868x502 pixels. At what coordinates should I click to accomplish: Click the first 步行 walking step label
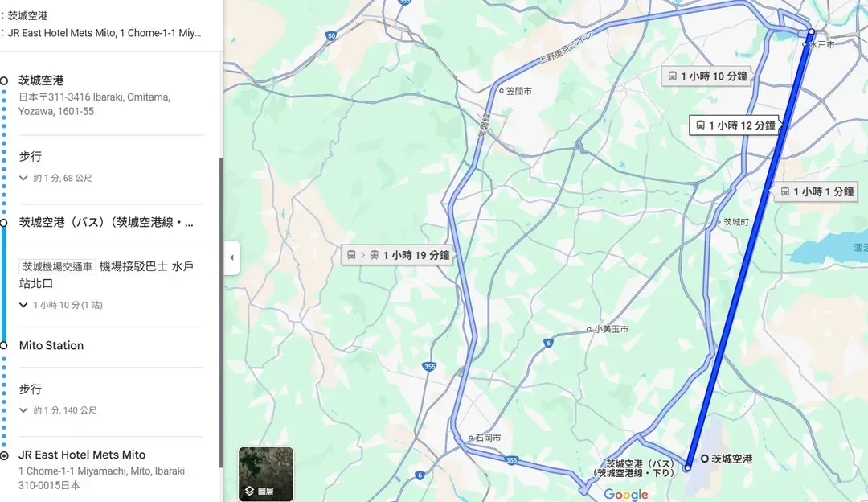coord(31,156)
